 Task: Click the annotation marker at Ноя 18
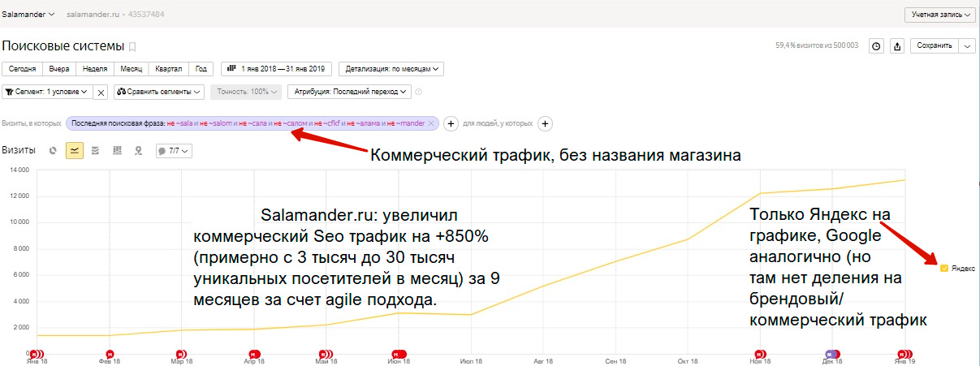tap(758, 354)
